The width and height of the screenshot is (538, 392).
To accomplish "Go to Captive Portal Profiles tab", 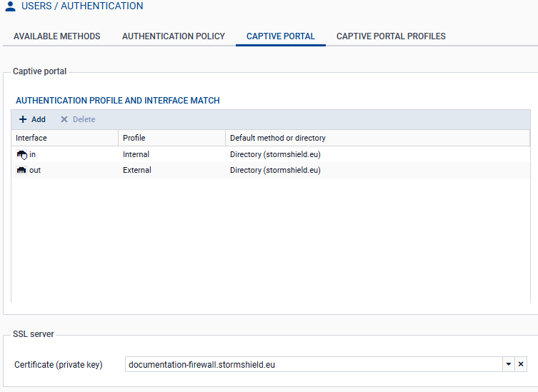I will point(391,36).
